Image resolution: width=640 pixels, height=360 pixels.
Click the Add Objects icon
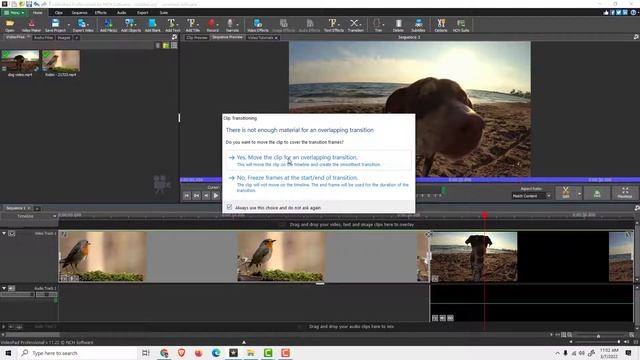[131, 25]
